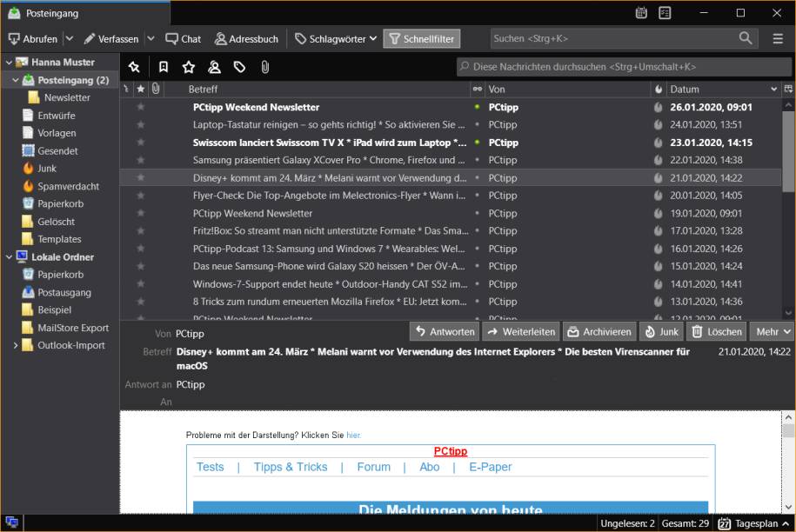Collapse the Hanna Muster account folder
The width and height of the screenshot is (796, 532).
[9, 62]
